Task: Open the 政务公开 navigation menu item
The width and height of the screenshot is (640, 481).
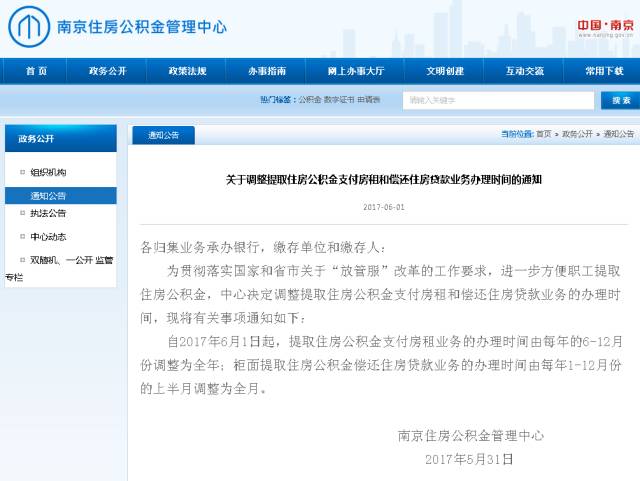Action: (108, 71)
